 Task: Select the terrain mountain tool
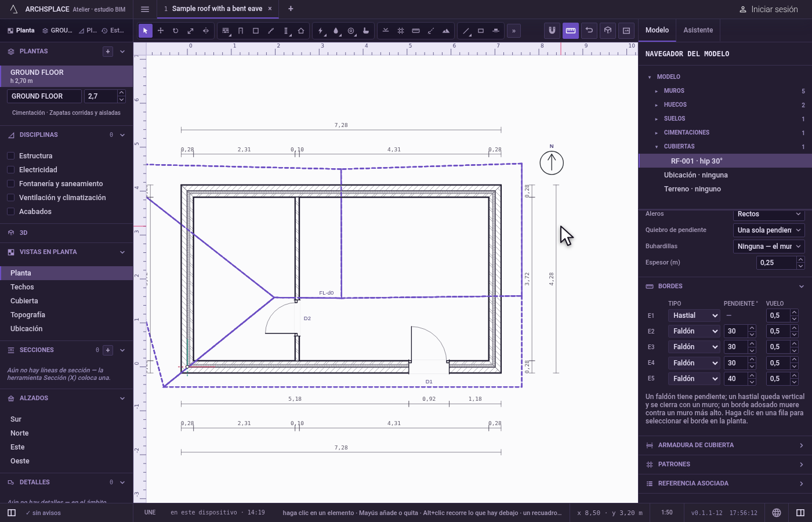click(446, 31)
